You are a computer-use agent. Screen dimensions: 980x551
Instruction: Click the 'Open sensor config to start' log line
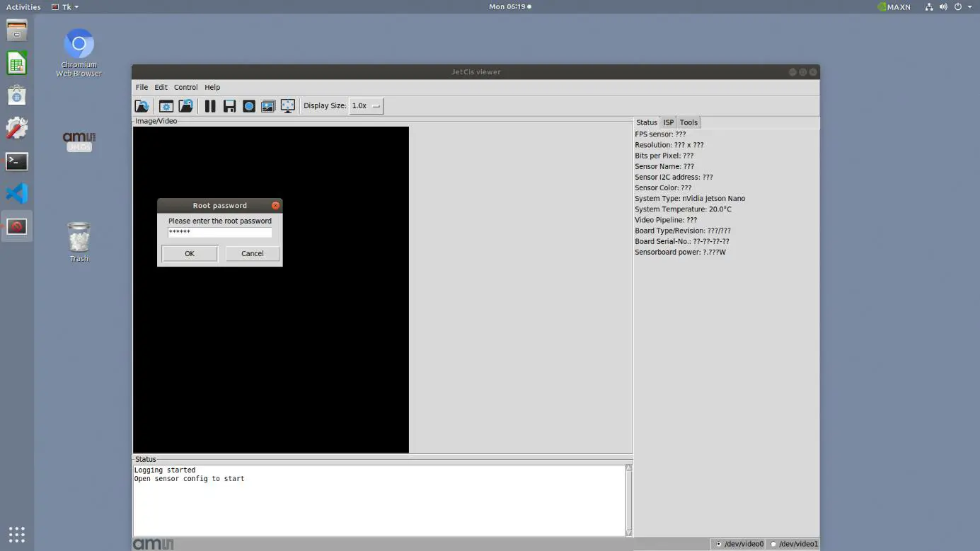tap(189, 479)
